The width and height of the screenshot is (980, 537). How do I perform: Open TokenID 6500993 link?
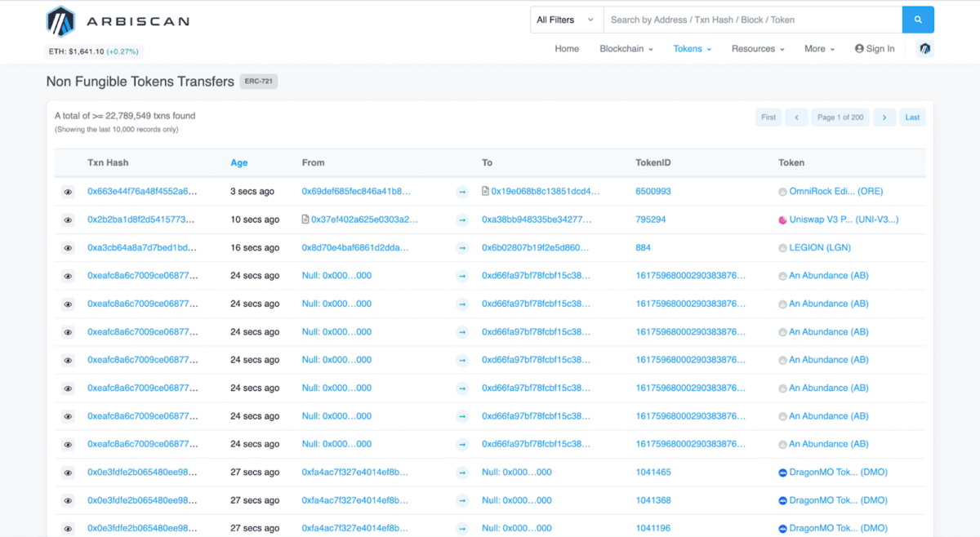(653, 192)
